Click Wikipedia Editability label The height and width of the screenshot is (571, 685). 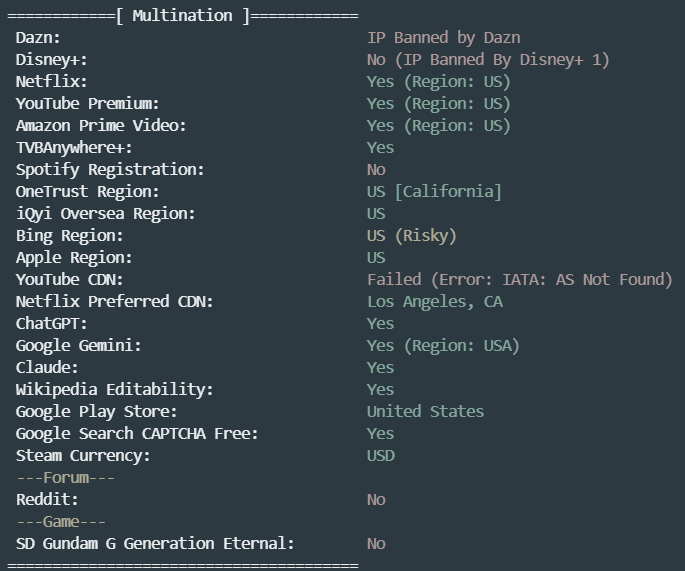(x=114, y=390)
